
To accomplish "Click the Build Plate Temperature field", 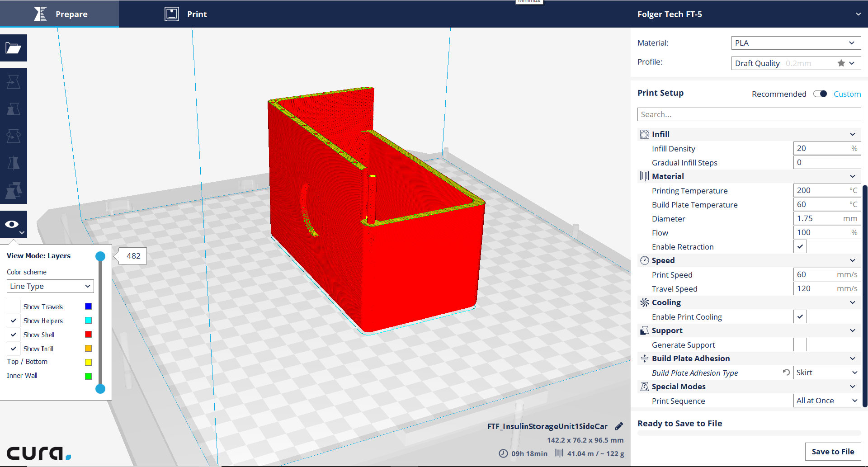I will (x=827, y=204).
